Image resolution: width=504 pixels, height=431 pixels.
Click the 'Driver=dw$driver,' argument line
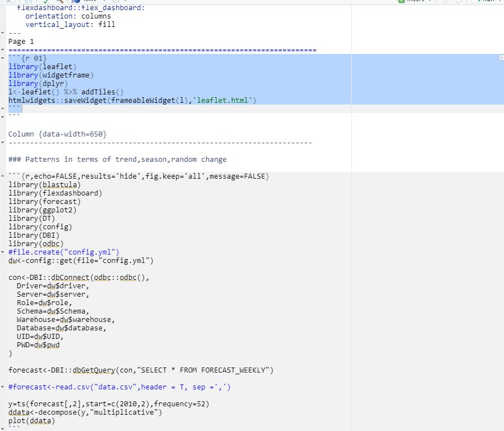[53, 285]
